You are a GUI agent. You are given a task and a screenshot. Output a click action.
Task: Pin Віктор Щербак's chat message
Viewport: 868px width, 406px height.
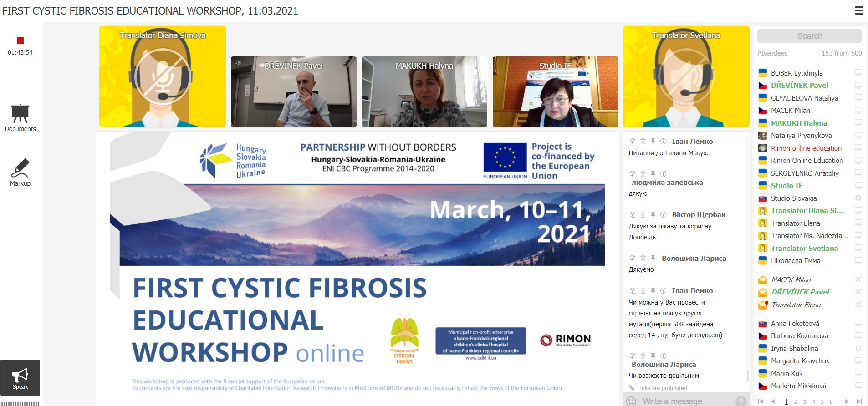click(x=653, y=214)
